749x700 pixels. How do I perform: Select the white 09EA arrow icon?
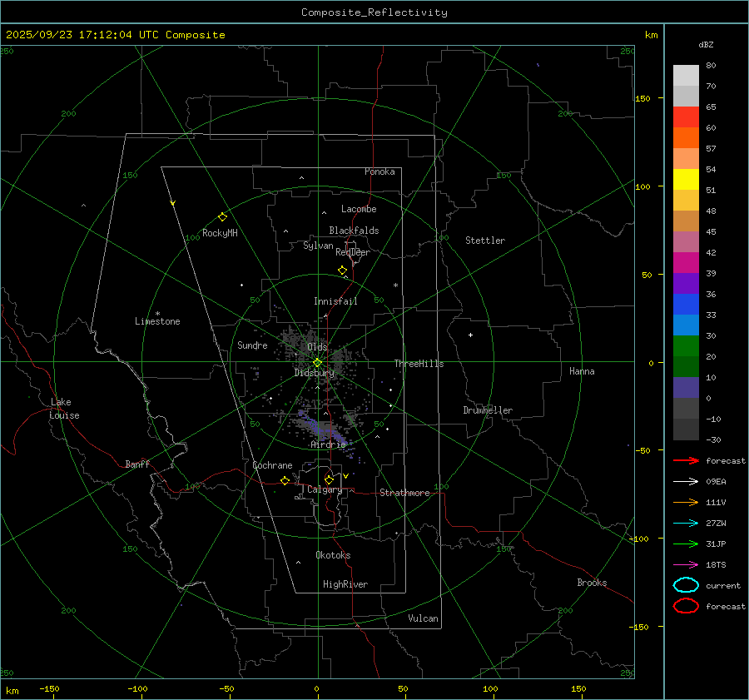(685, 481)
